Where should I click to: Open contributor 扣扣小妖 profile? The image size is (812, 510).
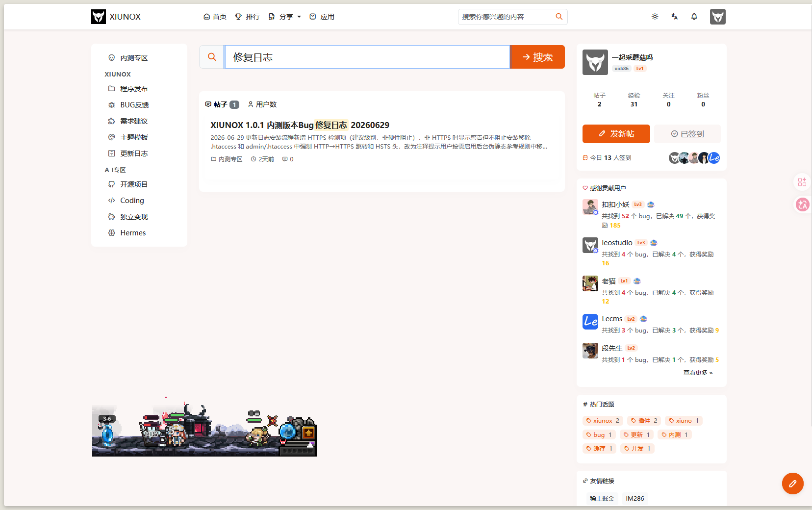pyautogui.click(x=615, y=204)
